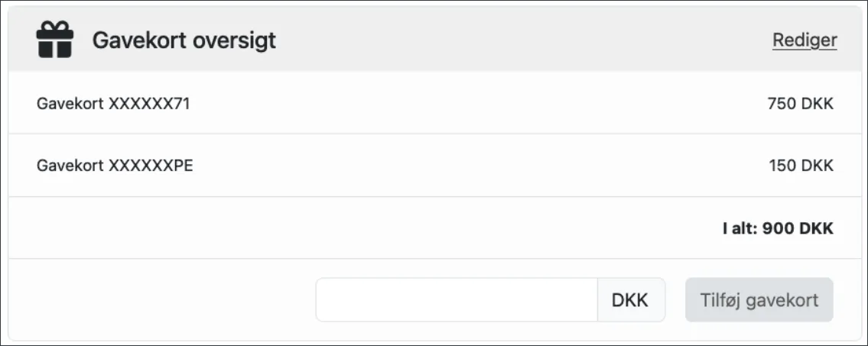Click 'Gavekort' text in the XXXXXX71 row

[x=70, y=103]
